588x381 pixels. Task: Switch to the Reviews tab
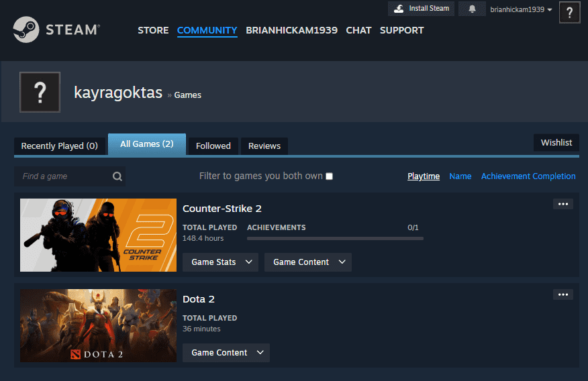(264, 146)
